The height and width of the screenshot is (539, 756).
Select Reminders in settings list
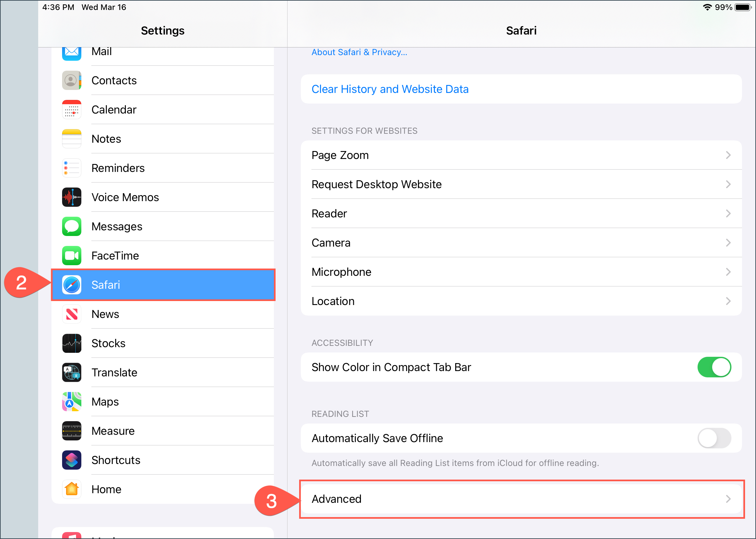[x=163, y=168]
